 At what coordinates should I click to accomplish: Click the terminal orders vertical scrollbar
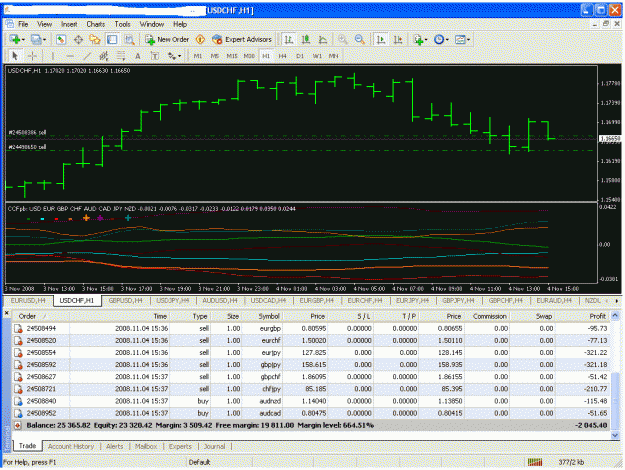click(x=615, y=374)
